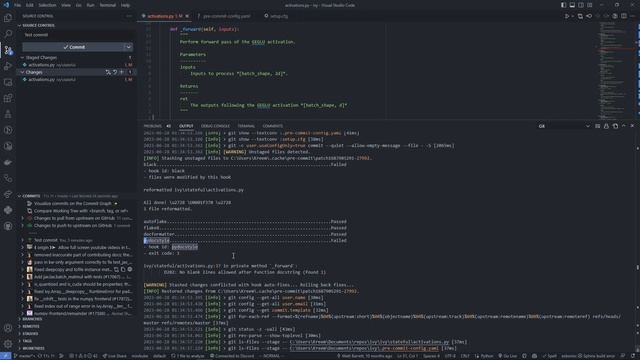Expand the Tags section
The height and width of the screenshot is (360, 640).
(x=27, y=341)
